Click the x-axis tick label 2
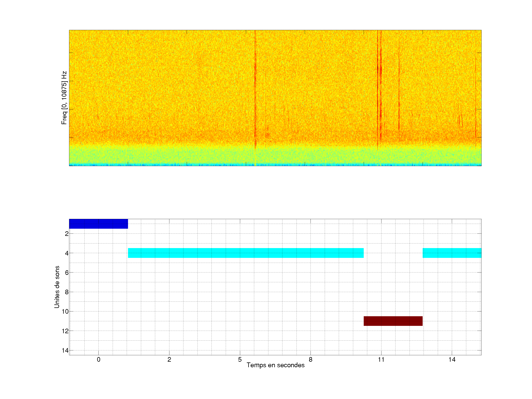The height and width of the screenshot is (399, 532). click(169, 359)
